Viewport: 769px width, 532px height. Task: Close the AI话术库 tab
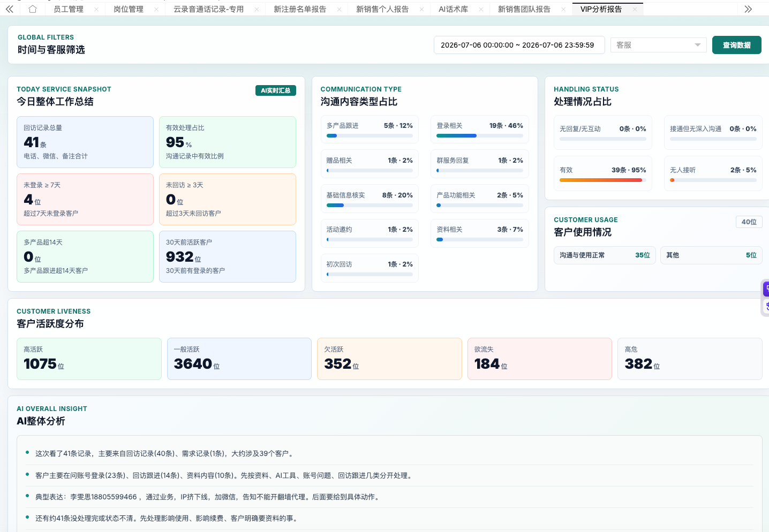481,9
